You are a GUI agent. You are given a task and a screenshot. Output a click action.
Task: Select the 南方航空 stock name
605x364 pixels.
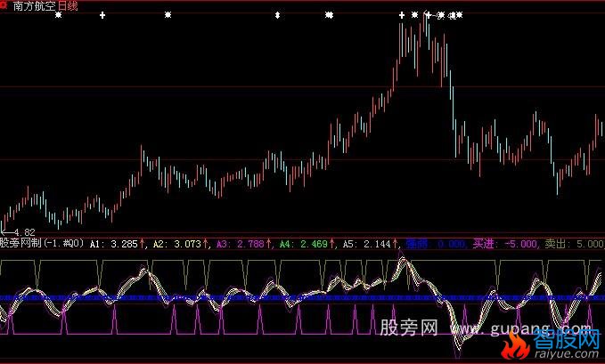[x=35, y=5]
